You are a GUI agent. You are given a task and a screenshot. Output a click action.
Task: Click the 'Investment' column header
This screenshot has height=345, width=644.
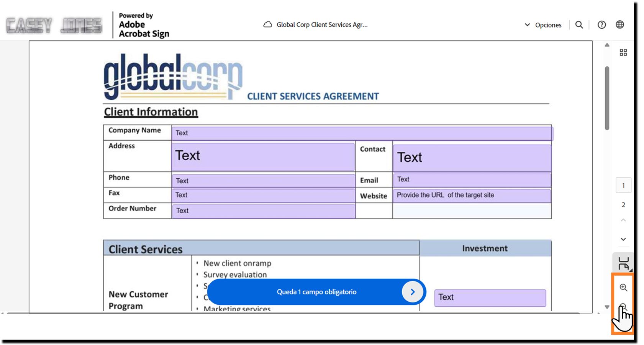click(x=485, y=248)
